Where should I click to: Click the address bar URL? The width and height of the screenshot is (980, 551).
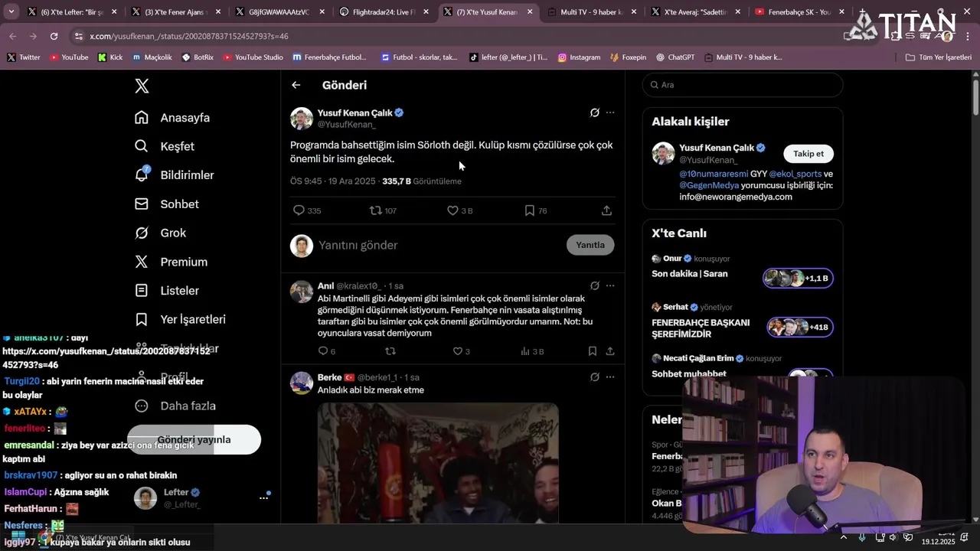pos(189,36)
